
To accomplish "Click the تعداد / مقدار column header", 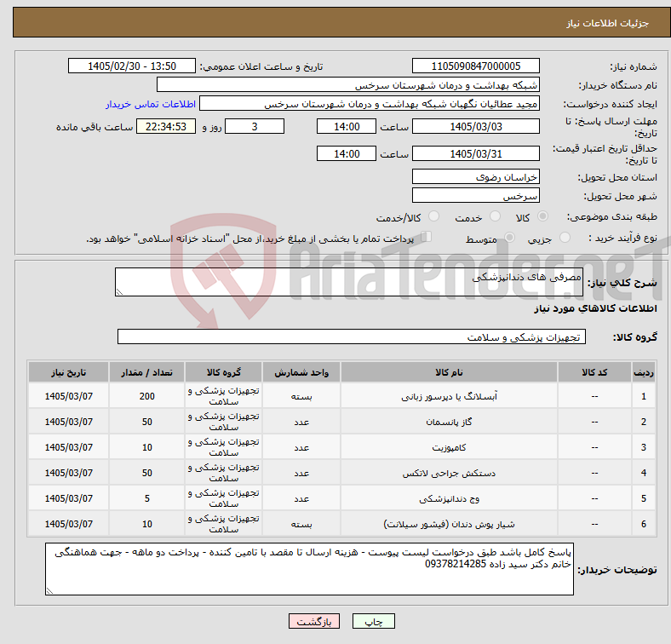I will click(x=146, y=372).
